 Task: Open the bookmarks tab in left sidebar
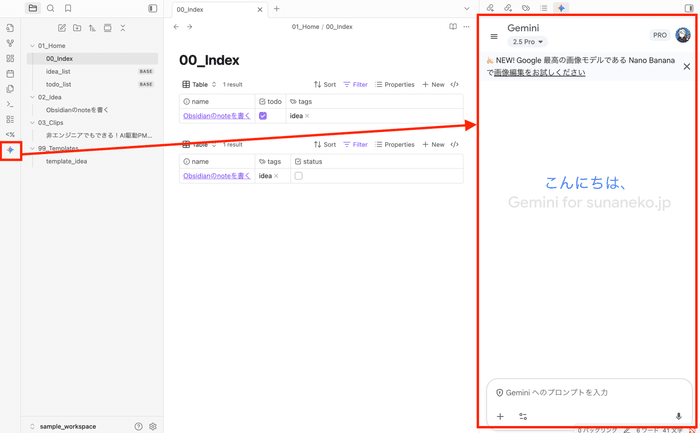[68, 8]
